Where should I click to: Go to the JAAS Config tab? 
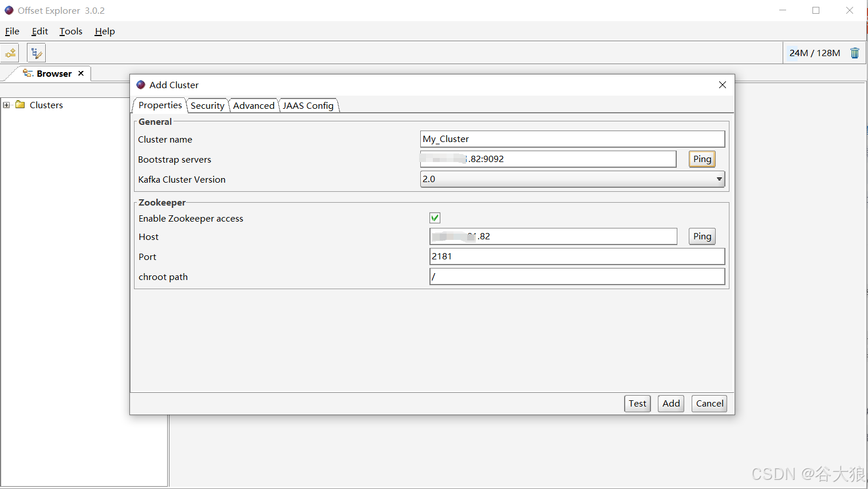pyautogui.click(x=308, y=106)
